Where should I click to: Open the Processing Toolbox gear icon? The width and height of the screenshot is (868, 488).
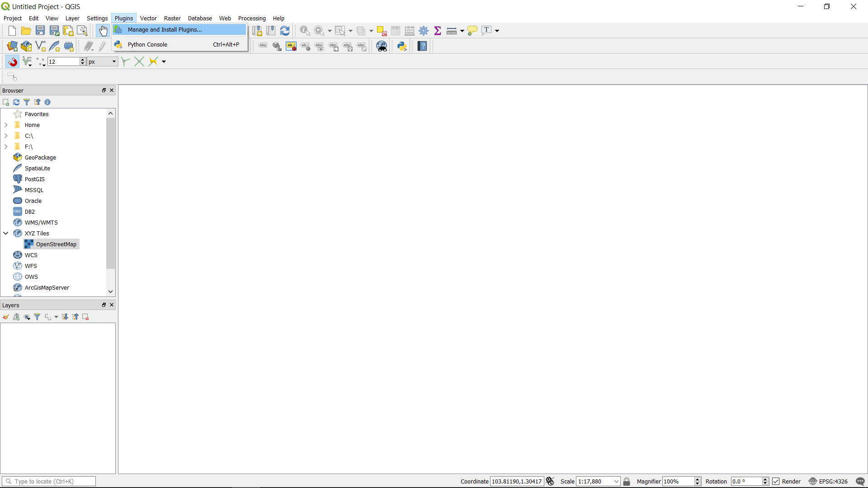[x=424, y=31]
